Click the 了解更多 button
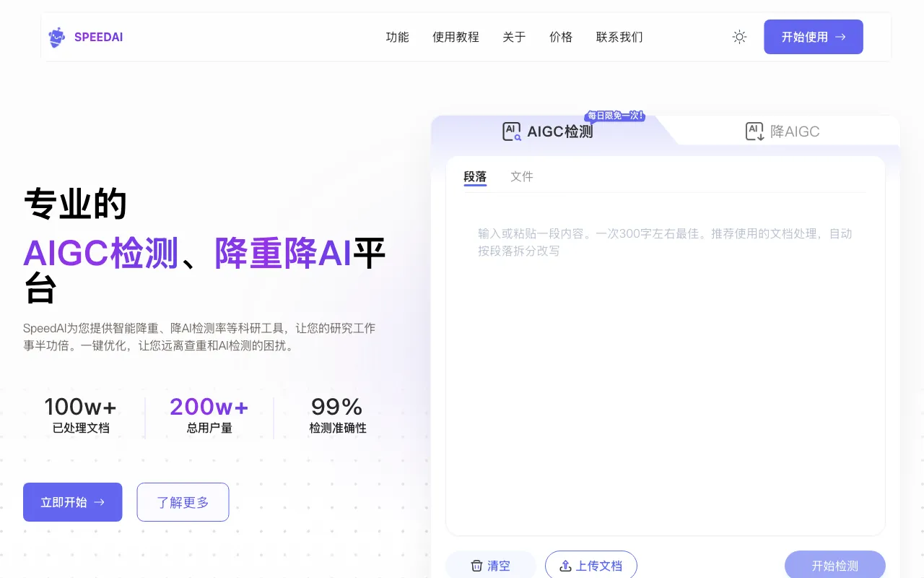 pos(183,502)
